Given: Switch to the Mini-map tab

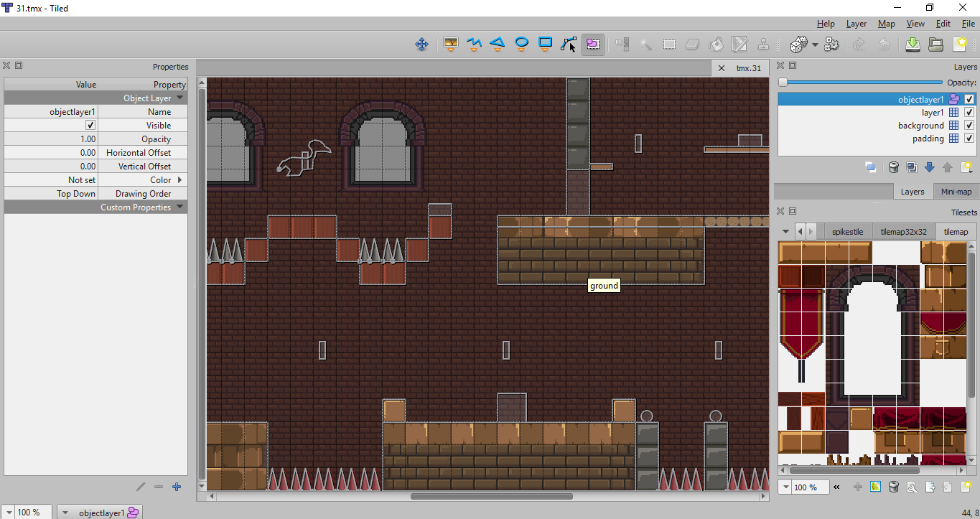Looking at the screenshot, I should point(956,192).
